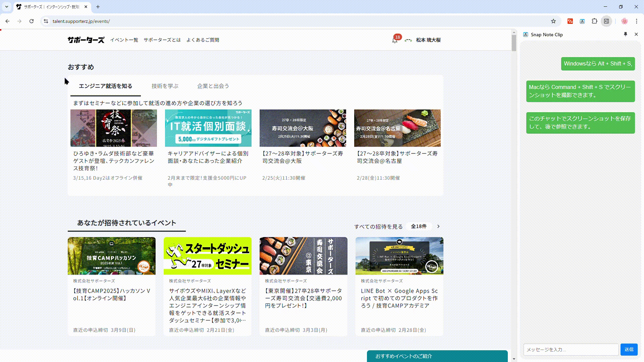Open the tab list dropdown arrow
The height and width of the screenshot is (362, 644).
pos(6,7)
